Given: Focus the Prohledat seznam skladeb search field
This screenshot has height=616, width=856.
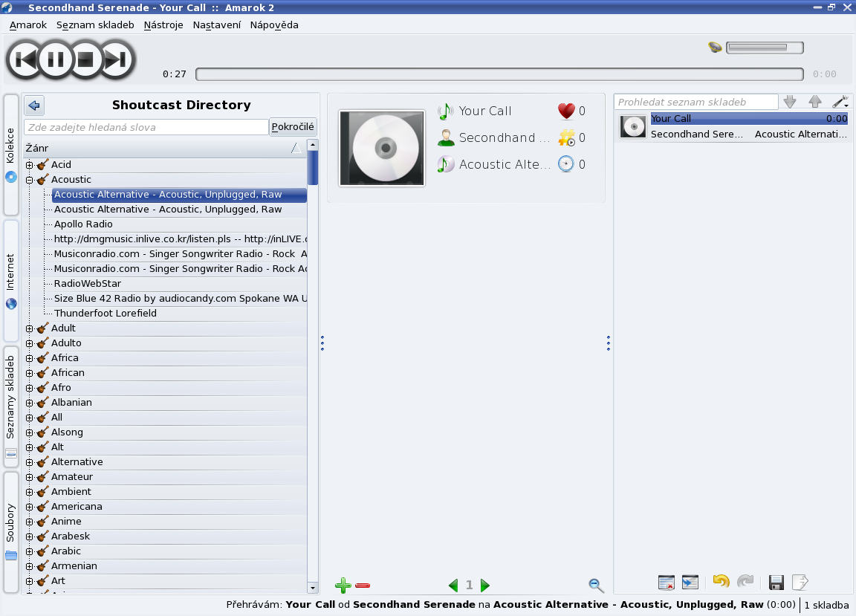Looking at the screenshot, I should [696, 102].
